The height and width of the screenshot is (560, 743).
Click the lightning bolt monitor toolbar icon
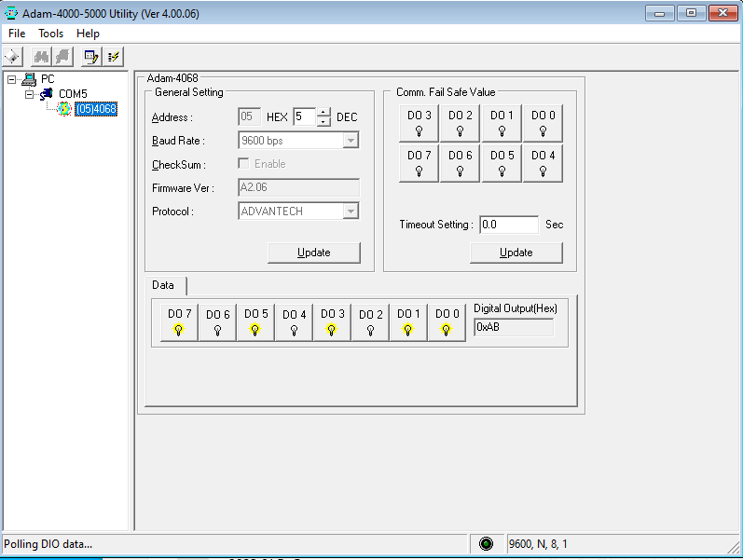(x=113, y=57)
